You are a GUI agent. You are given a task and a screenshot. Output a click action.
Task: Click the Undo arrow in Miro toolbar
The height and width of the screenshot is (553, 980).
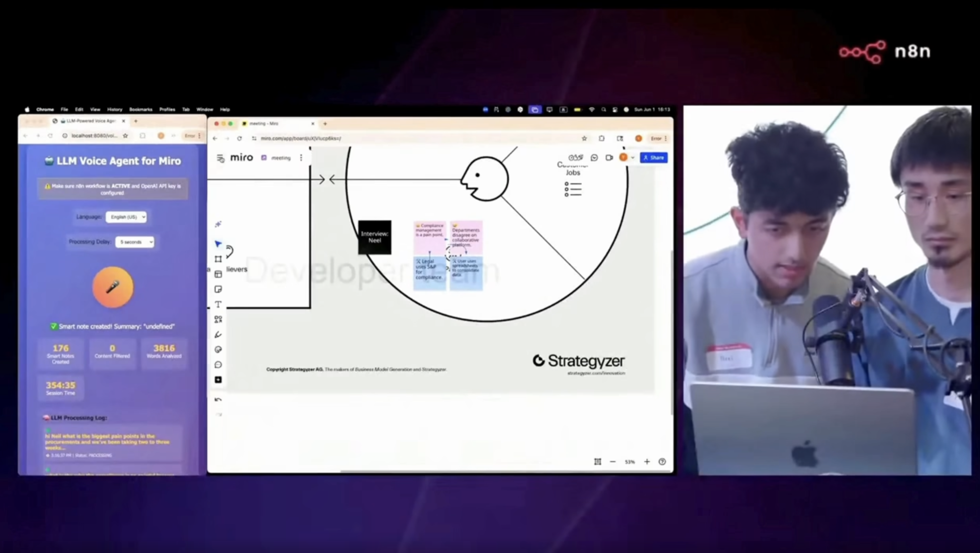click(218, 399)
